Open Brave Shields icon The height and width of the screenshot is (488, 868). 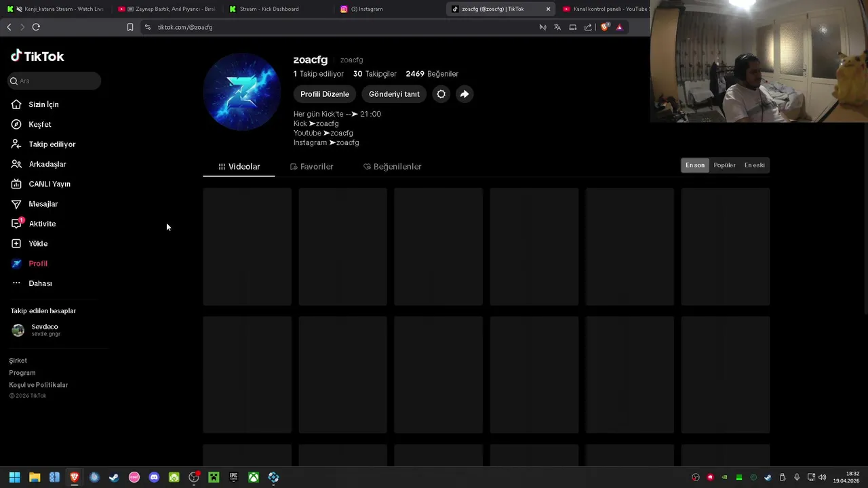coord(606,27)
